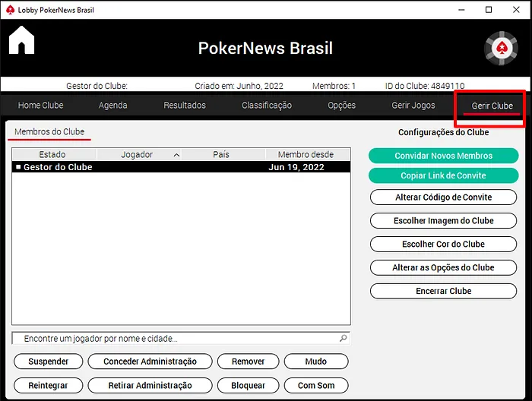Click the Mudo button

(x=316, y=362)
